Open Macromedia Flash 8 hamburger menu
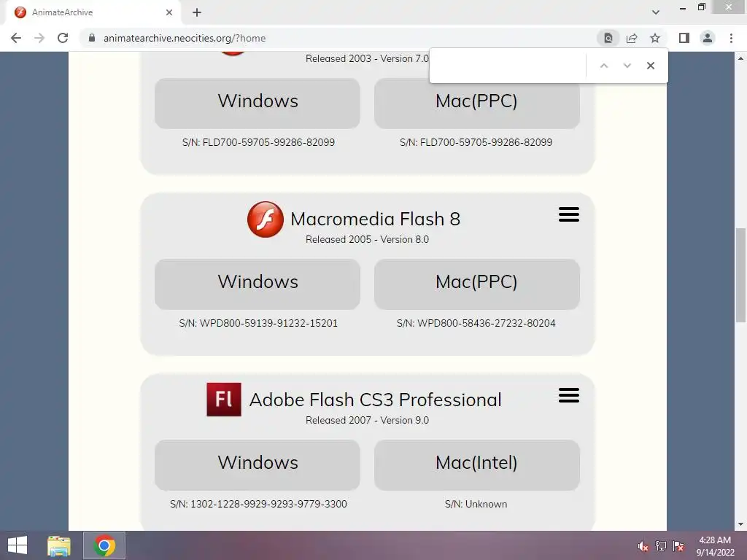 click(569, 214)
